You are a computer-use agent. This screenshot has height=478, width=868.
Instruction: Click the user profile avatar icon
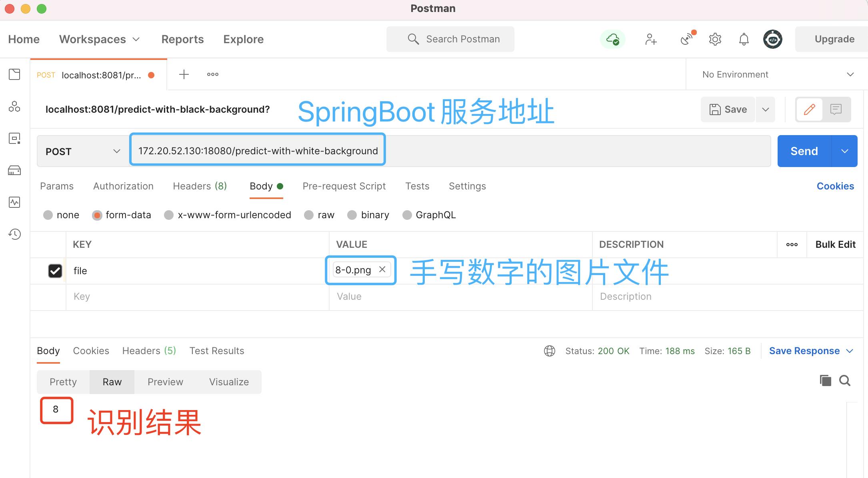pyautogui.click(x=772, y=40)
